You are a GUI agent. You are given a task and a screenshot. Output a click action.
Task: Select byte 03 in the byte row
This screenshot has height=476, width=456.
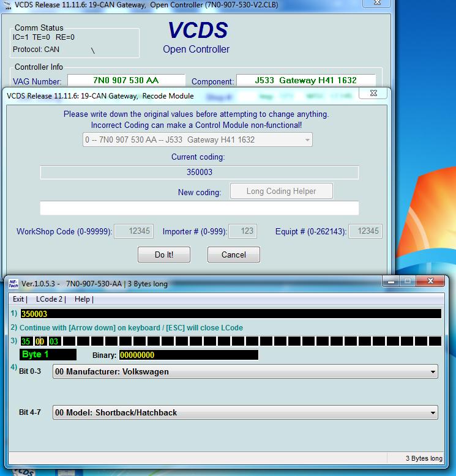[54, 341]
